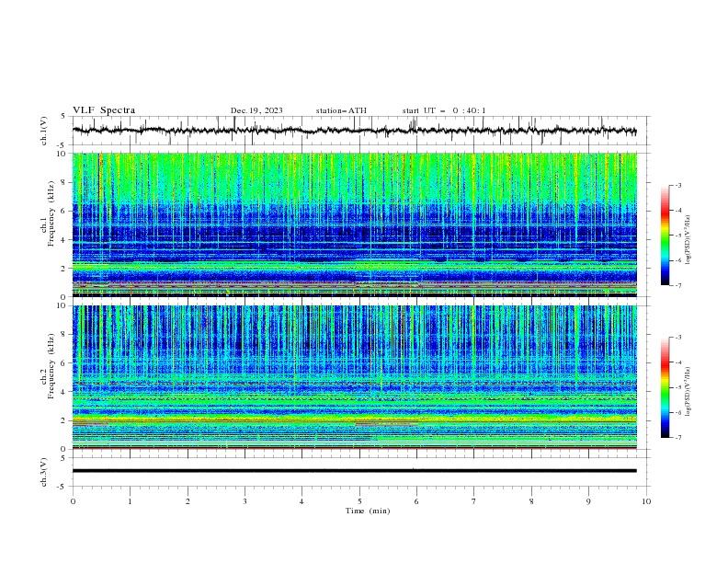Image resolution: width=728 pixels, height=563 pixels.
Task: Click the 'station=ATH' label
Action: point(341,110)
